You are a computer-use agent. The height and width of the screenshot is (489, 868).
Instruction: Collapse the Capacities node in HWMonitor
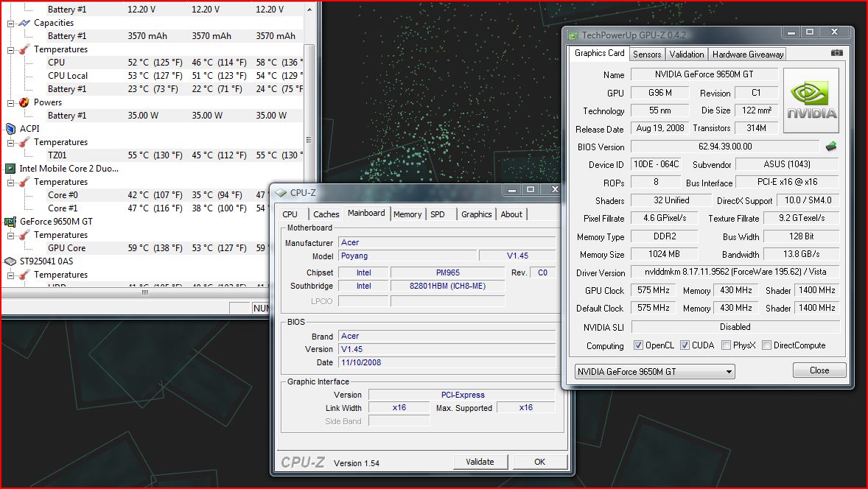click(x=10, y=24)
